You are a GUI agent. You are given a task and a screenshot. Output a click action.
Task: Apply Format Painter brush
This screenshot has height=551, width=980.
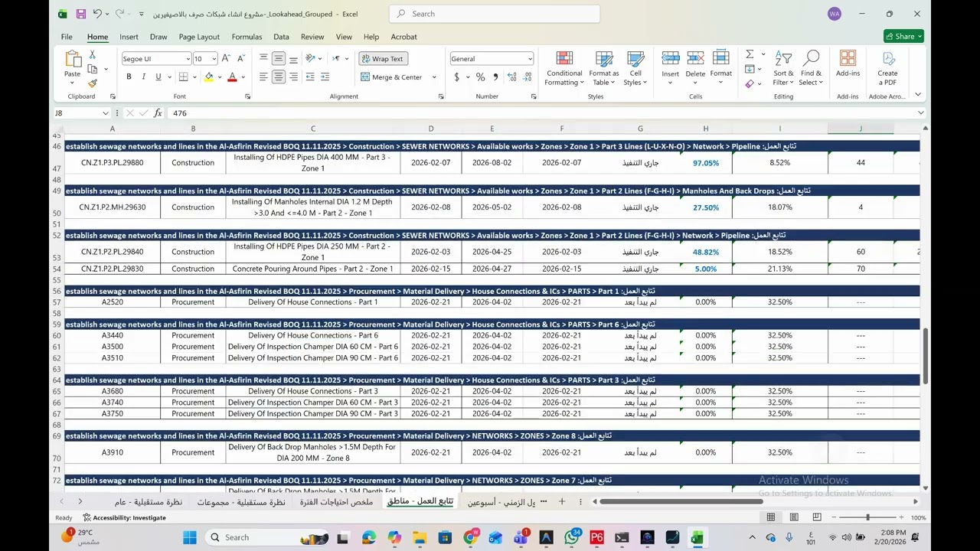click(92, 83)
